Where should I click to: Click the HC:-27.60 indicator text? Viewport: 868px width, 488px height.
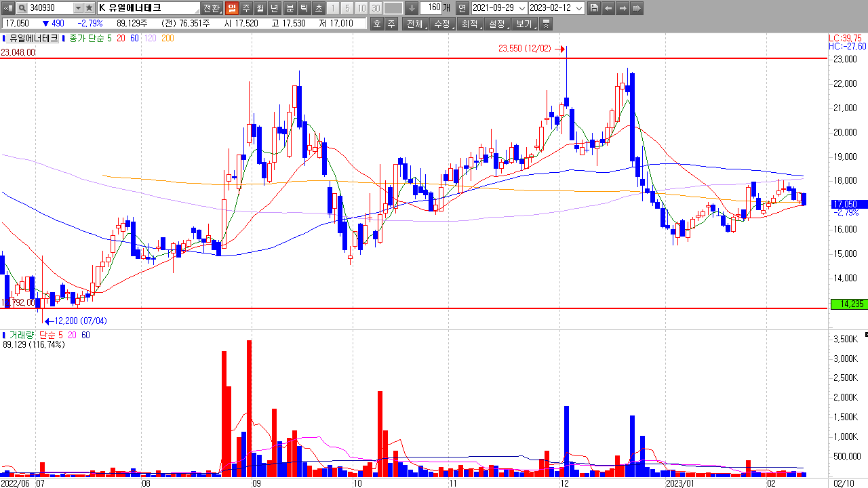click(x=847, y=46)
